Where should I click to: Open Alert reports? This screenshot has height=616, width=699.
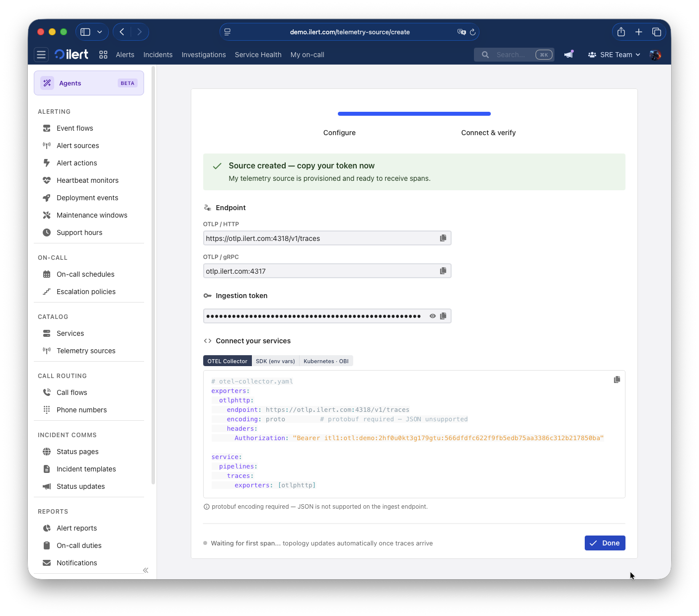(x=89, y=528)
